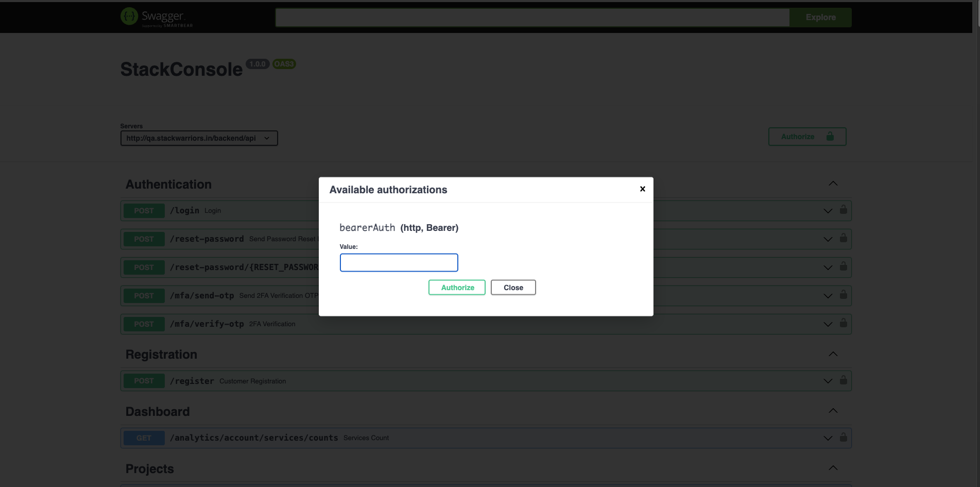Click the Explore button

tap(820, 18)
